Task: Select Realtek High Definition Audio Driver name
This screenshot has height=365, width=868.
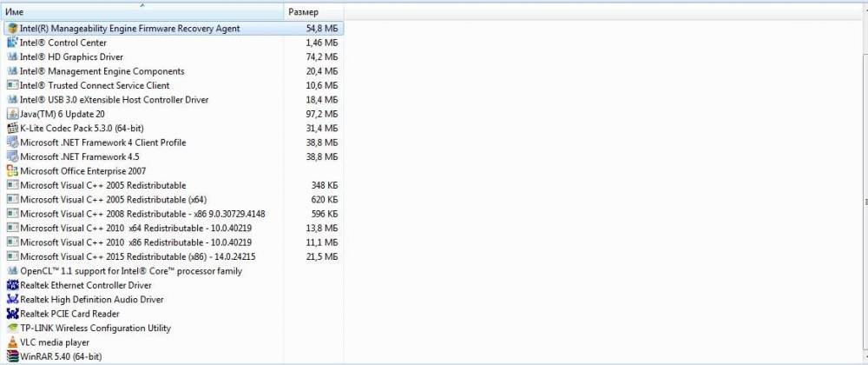Action: [92, 300]
